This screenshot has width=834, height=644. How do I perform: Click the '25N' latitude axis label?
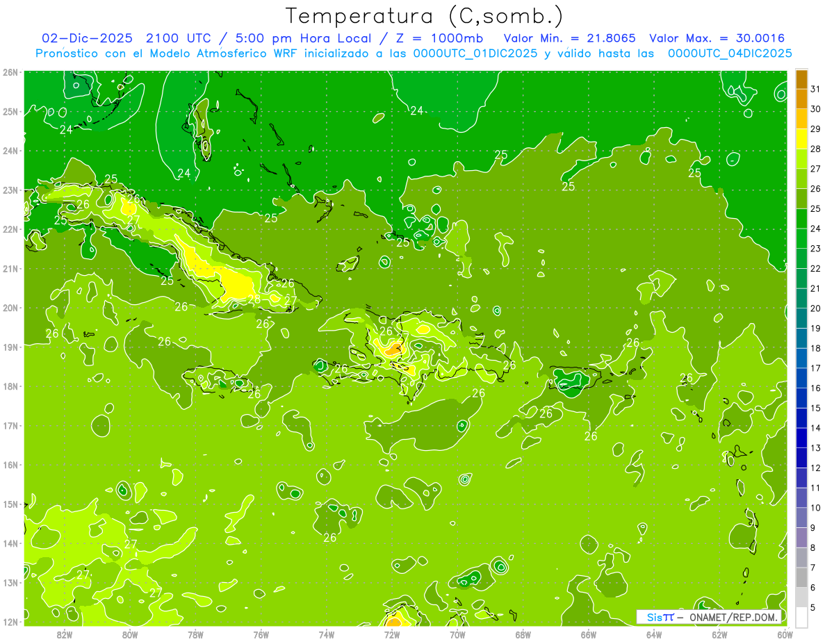click(x=10, y=112)
